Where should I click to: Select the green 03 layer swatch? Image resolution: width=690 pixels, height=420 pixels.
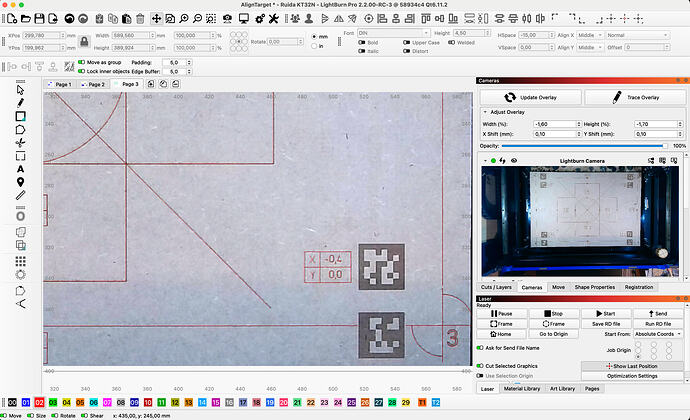pos(53,402)
